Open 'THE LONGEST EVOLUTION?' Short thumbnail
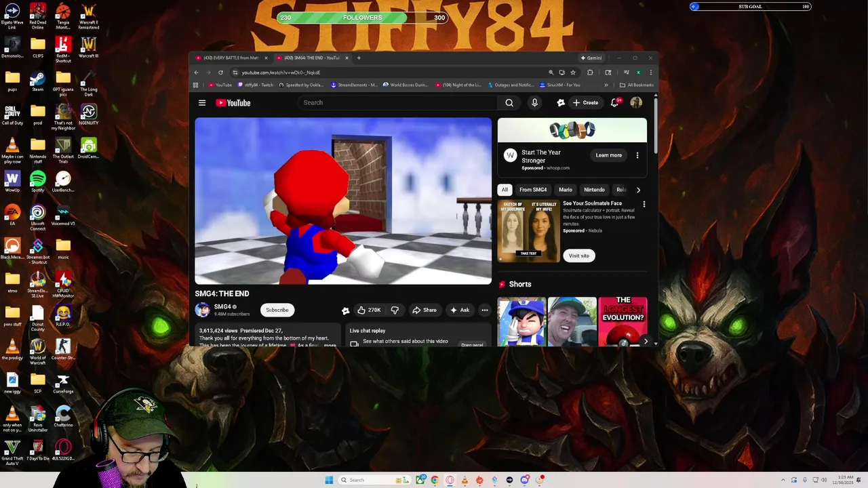The height and width of the screenshot is (488, 868). pyautogui.click(x=623, y=321)
